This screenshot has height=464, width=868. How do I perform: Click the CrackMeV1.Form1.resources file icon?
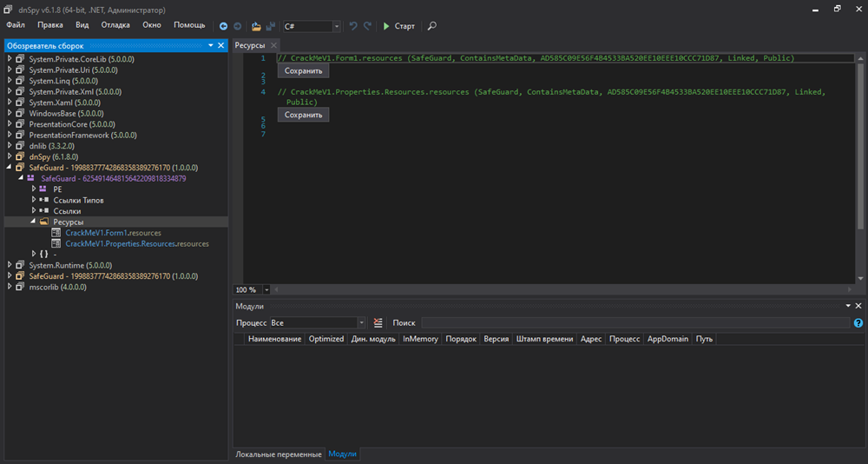click(x=56, y=233)
